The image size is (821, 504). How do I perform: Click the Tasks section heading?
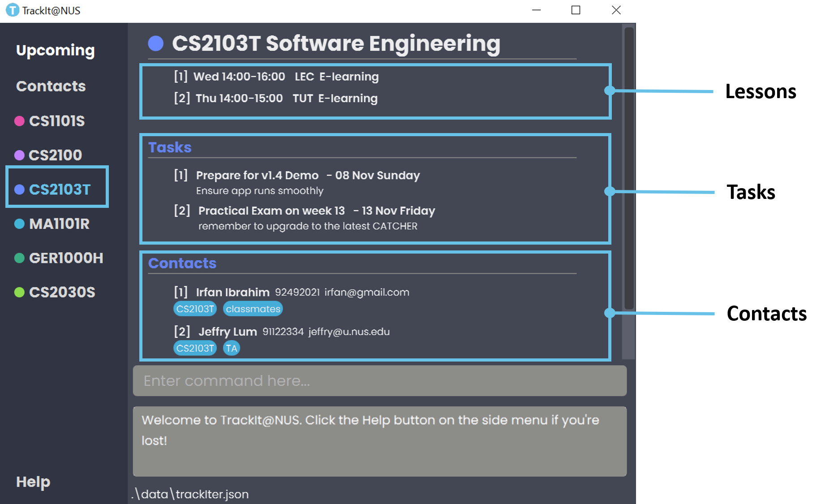pyautogui.click(x=170, y=147)
